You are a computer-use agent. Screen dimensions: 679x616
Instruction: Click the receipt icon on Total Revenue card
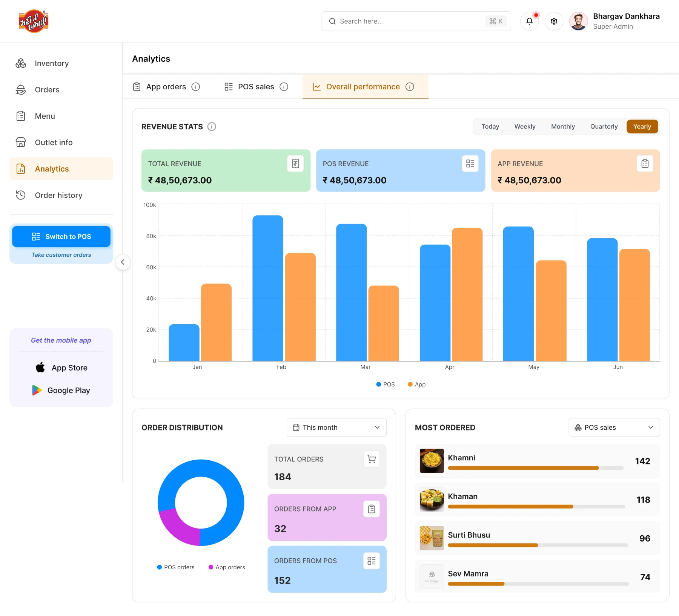(x=295, y=164)
